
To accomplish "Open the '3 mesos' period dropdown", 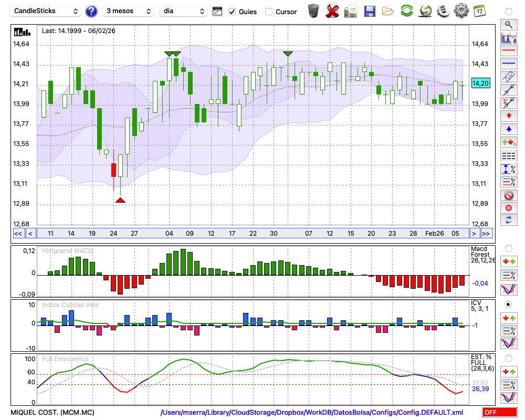I will point(128,11).
